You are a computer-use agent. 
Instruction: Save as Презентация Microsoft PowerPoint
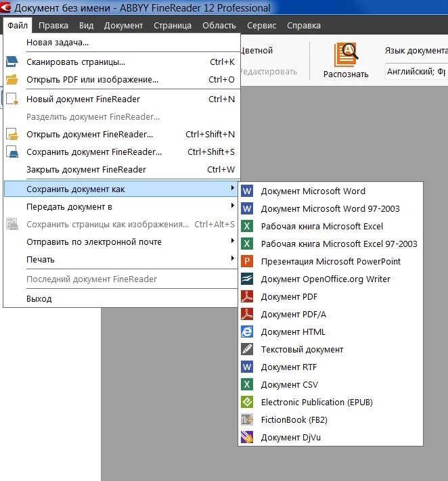click(330, 261)
